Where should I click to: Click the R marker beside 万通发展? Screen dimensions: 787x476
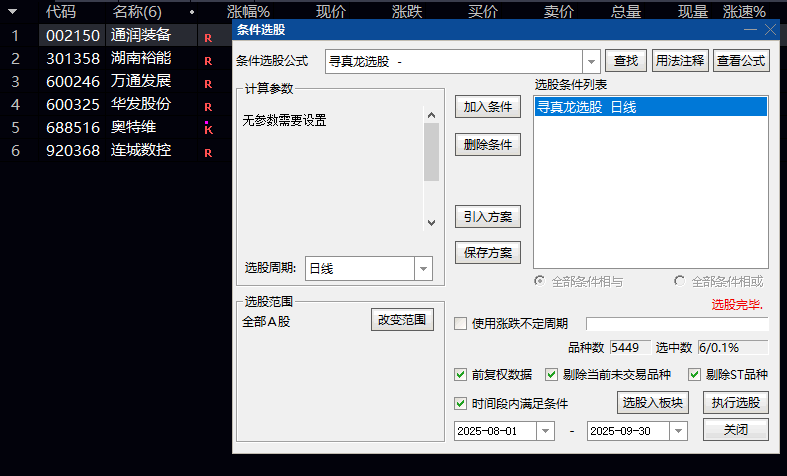coord(208,84)
